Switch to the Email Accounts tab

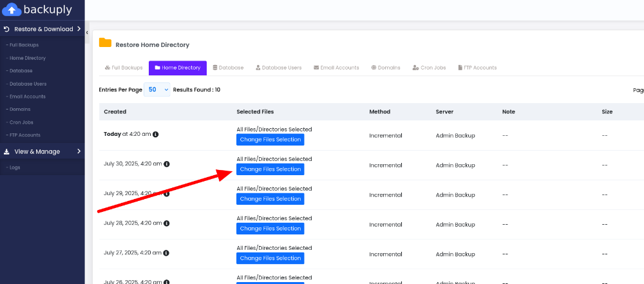click(x=336, y=68)
